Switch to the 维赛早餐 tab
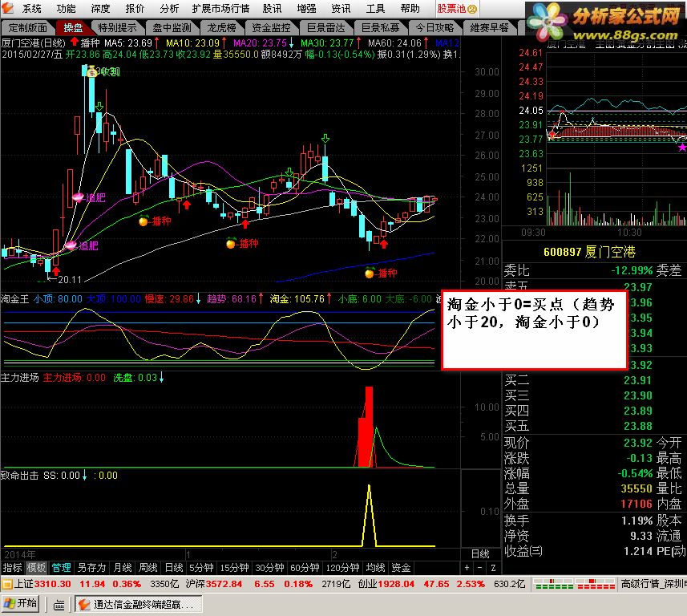 490,27
